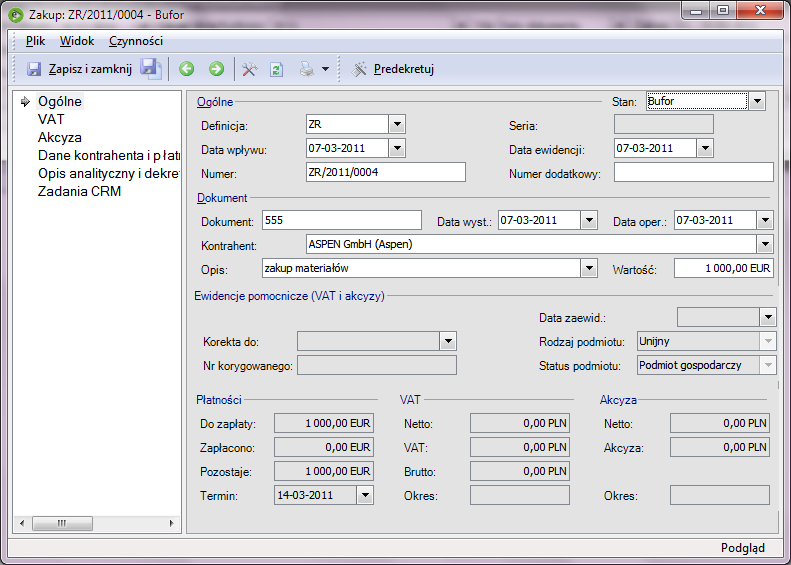The image size is (791, 565).
Task: Click the sidebar horizontal scrollbar thumb
Action: tap(62, 523)
